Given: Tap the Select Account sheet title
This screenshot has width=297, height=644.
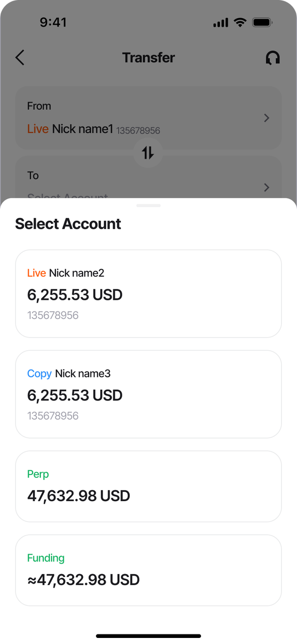Looking at the screenshot, I should 68,224.
